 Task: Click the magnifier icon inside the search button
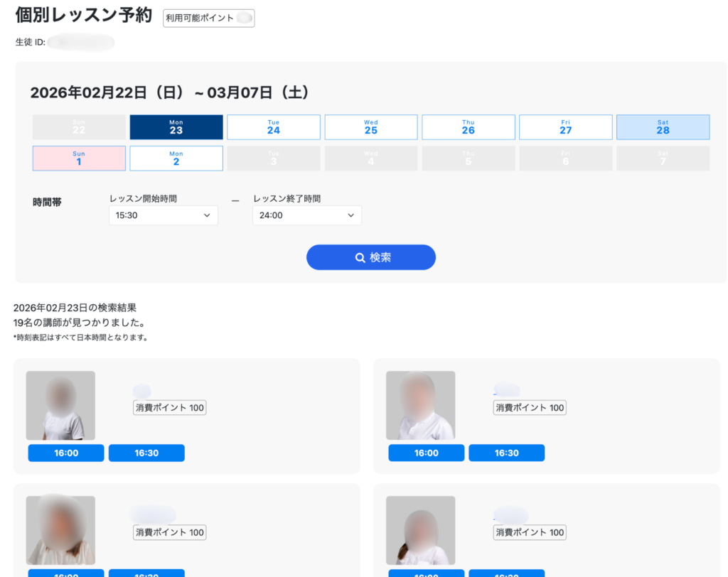click(360, 257)
